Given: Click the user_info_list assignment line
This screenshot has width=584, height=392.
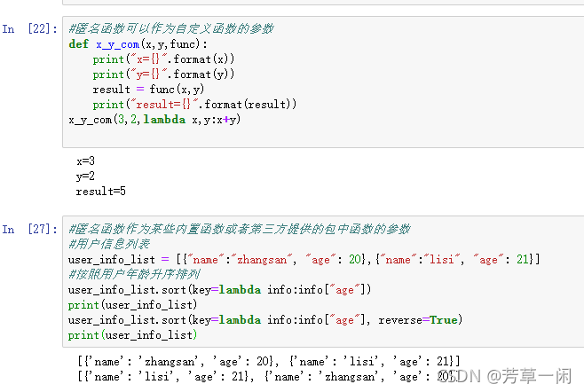Looking at the screenshot, I should [x=304, y=260].
